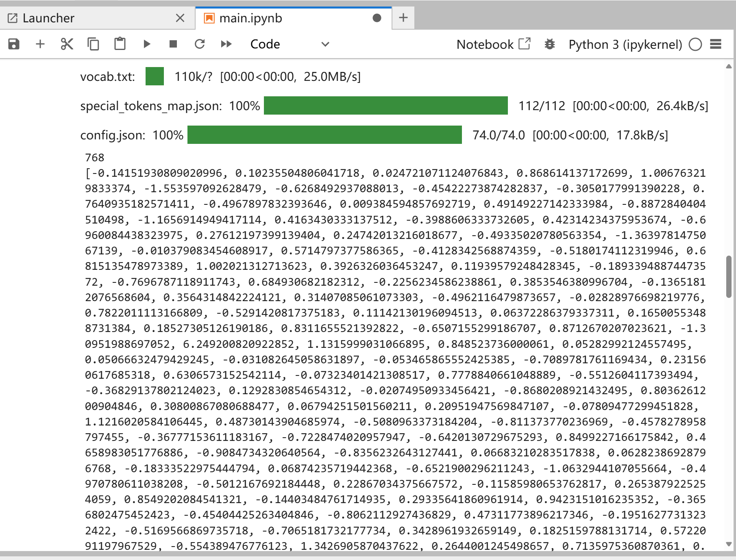Viewport: 736px width, 560px height.
Task: Click the kernel status circle indicator
Action: tap(695, 44)
